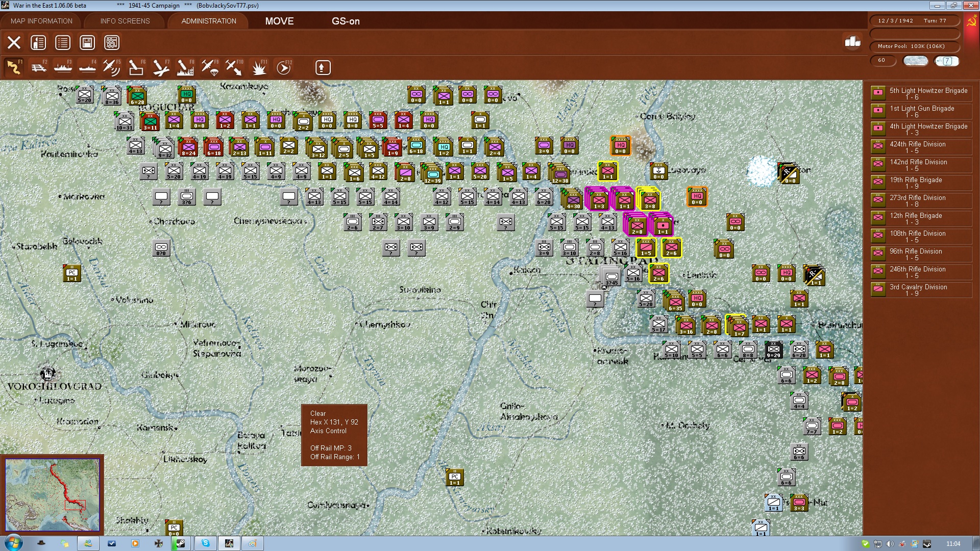
Task: Click the X exit icon in administration bar
Action: coord(14,42)
